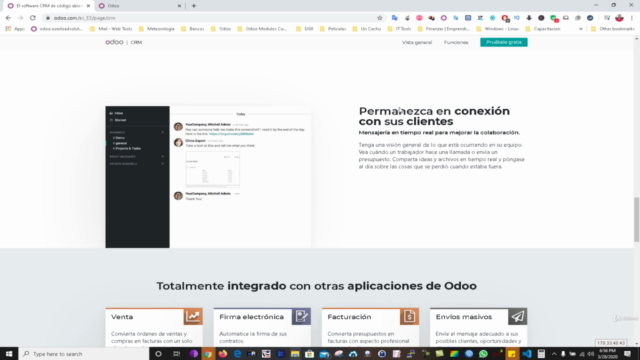This screenshot has height=360, width=640.
Task: Expand the Meteorologia bookmark folder
Action: 157,29
